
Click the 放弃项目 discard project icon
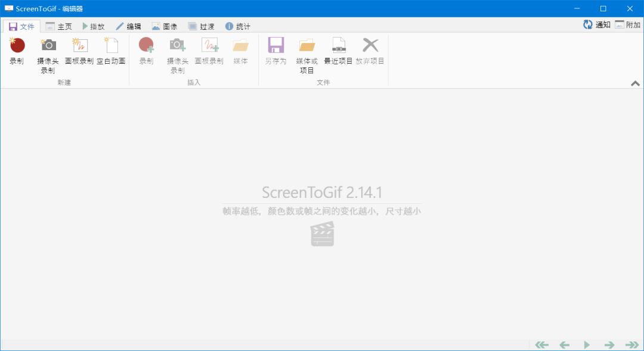[370, 46]
